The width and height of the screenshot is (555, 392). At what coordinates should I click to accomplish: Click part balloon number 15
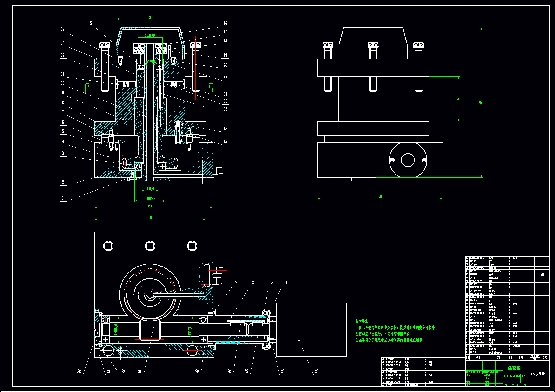point(90,23)
